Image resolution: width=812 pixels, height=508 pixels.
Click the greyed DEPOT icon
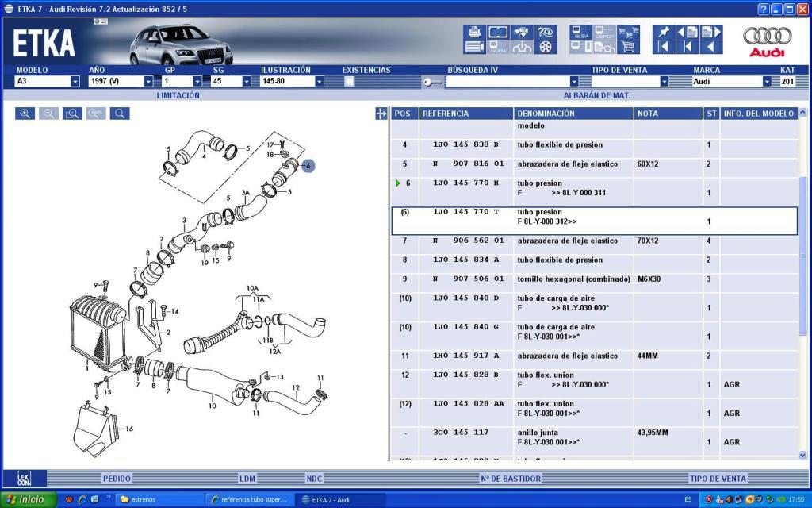604,32
